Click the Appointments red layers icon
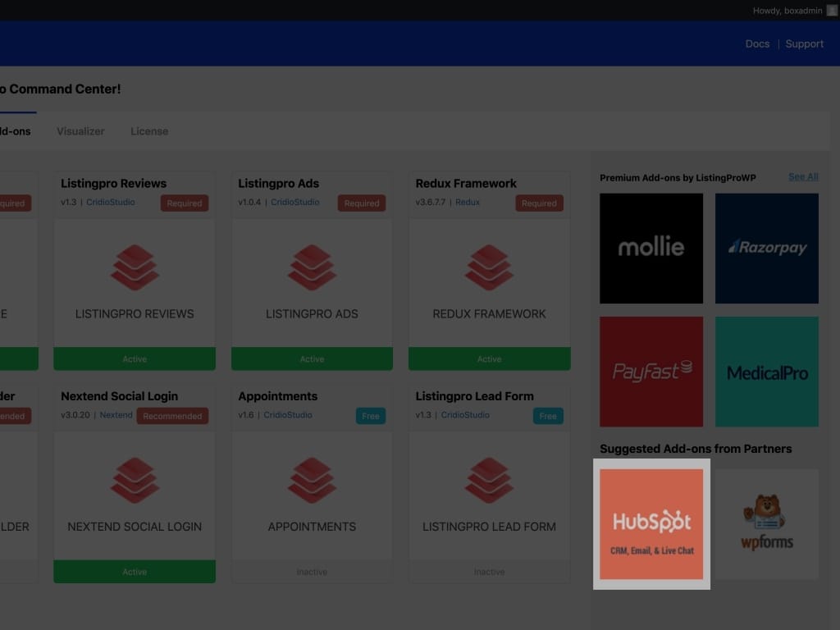840x630 pixels. point(312,480)
